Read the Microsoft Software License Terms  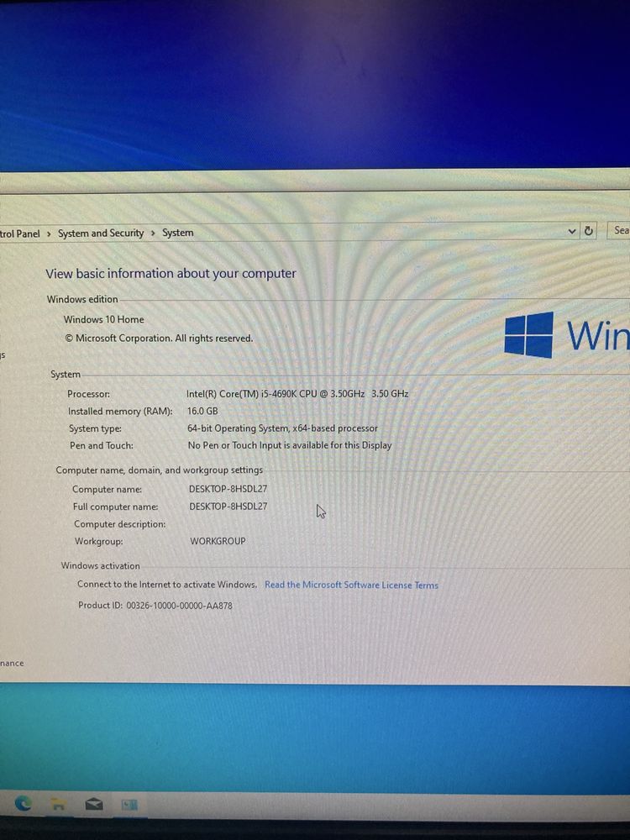(x=351, y=585)
